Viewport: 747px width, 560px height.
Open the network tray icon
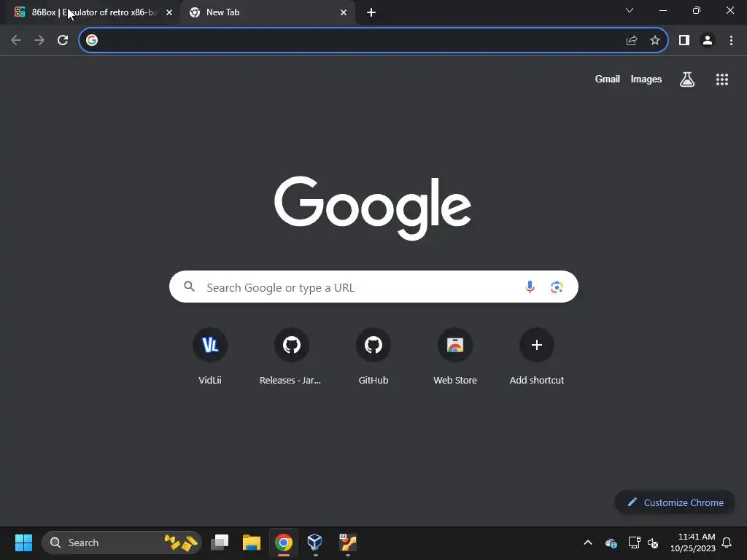point(634,542)
